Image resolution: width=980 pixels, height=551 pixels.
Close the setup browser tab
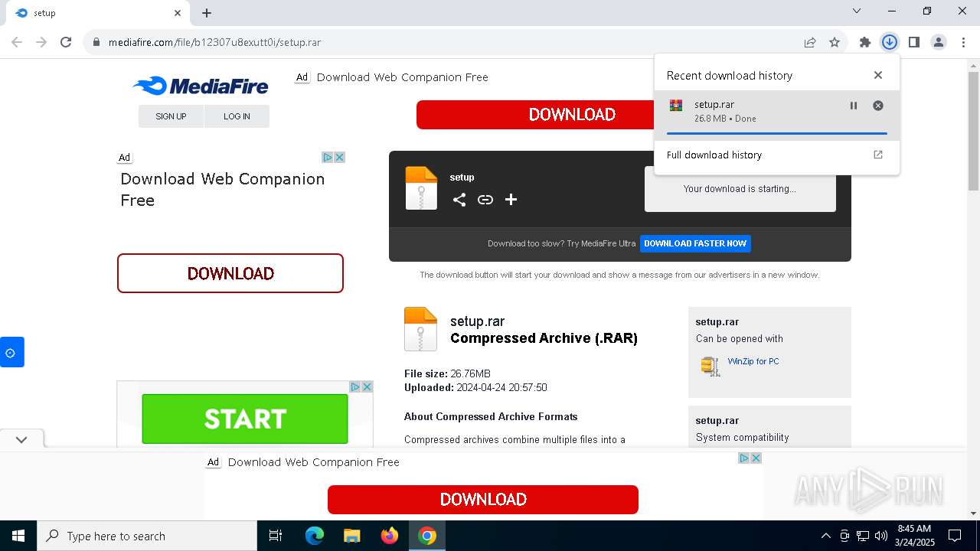pos(177,12)
